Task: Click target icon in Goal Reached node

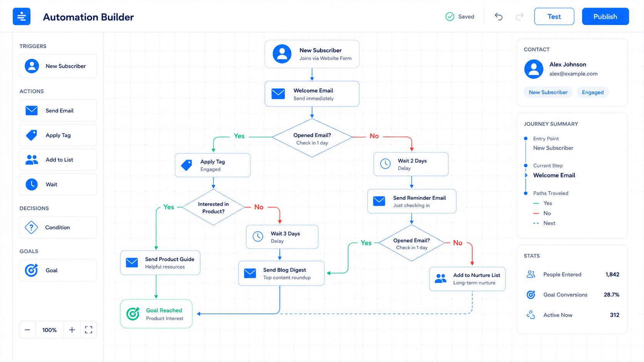Action: [133, 314]
